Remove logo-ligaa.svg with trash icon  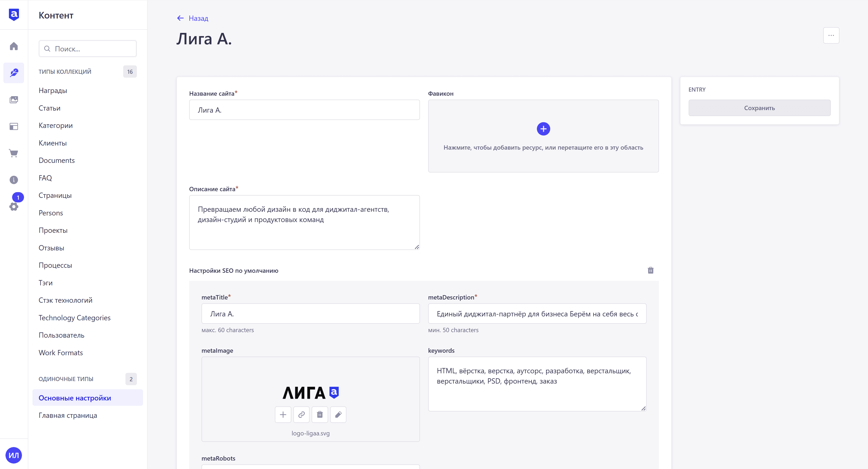pos(320,414)
